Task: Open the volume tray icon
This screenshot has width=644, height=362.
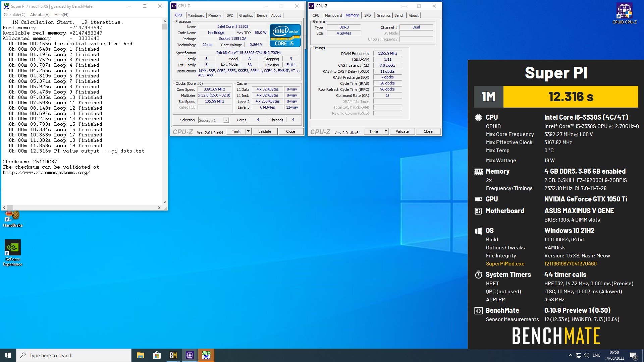Action: [x=587, y=355]
